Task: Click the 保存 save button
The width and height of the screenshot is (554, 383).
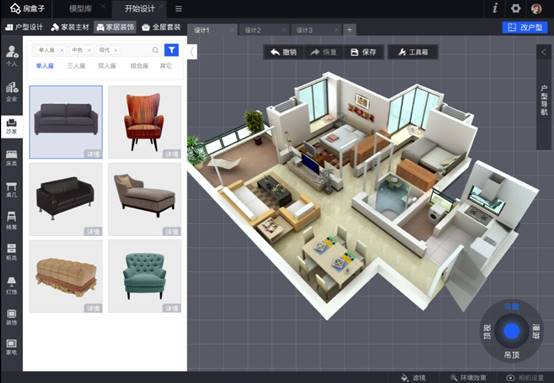Action: click(364, 52)
